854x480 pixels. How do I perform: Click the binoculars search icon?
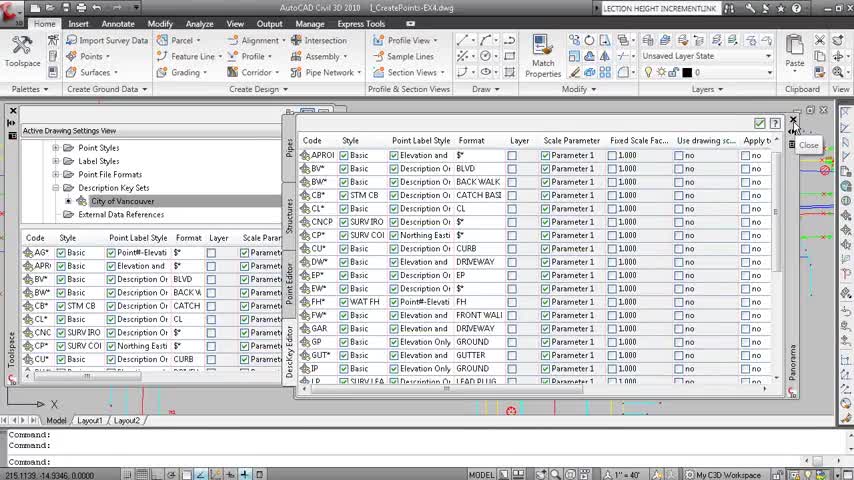(729, 8)
